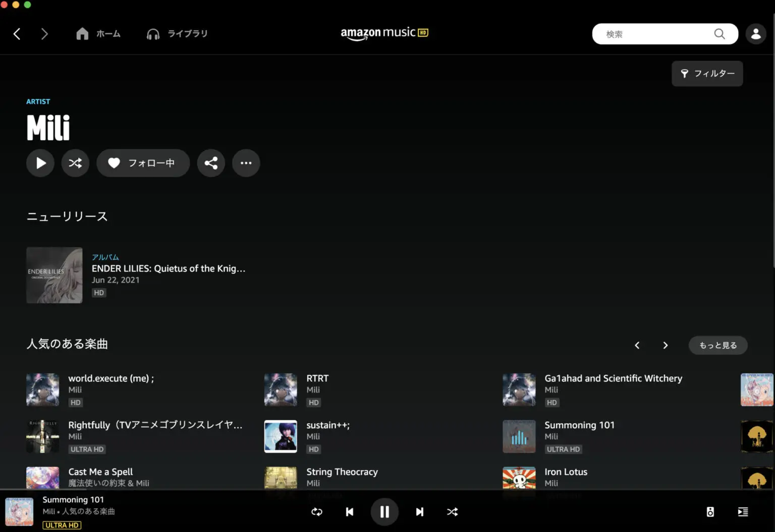Screen dimensions: 775x532
Task: Toggle the フォロー中 follow button
Action: (143, 163)
